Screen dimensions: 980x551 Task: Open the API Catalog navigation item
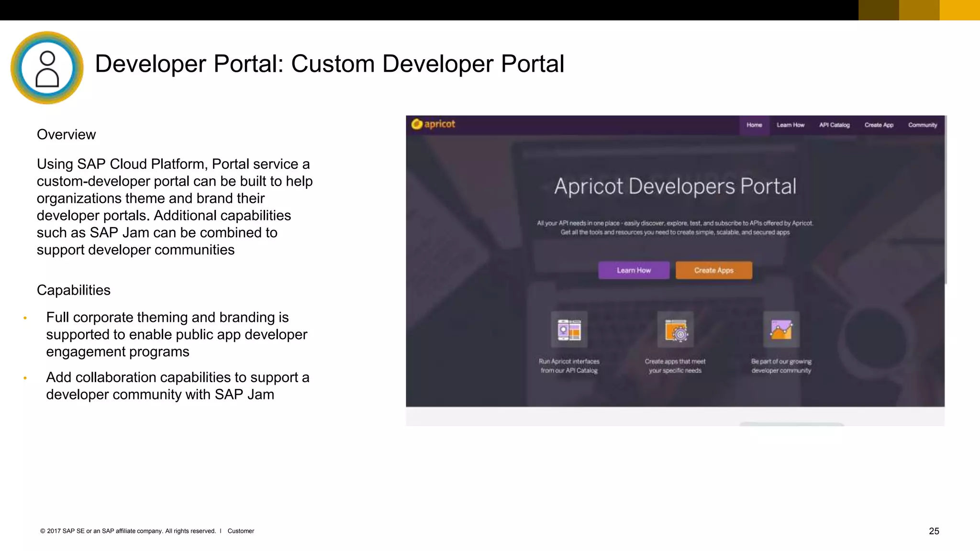[x=835, y=125]
